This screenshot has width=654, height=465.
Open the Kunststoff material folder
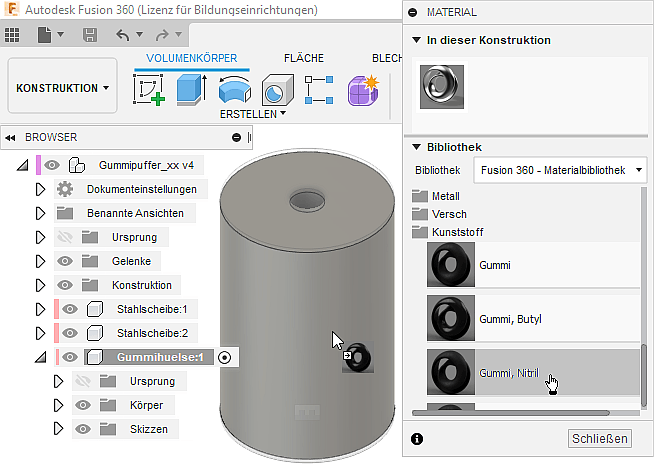pyautogui.click(x=420, y=232)
